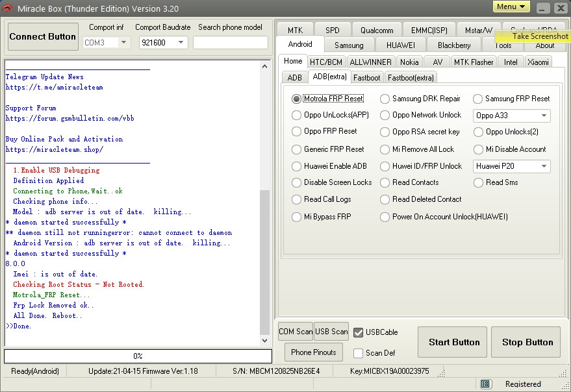Viewport: 571px width, 392px height.
Task: Click the 0% progress bar
Action: coord(138,356)
